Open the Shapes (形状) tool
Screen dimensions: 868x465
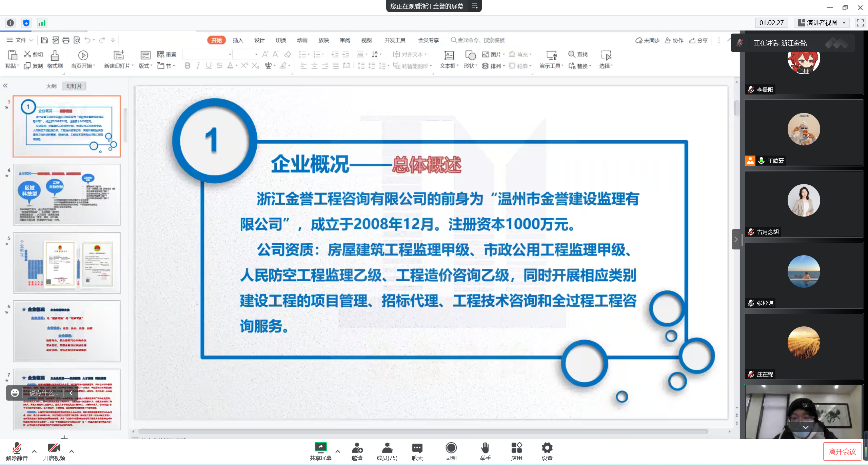(471, 59)
